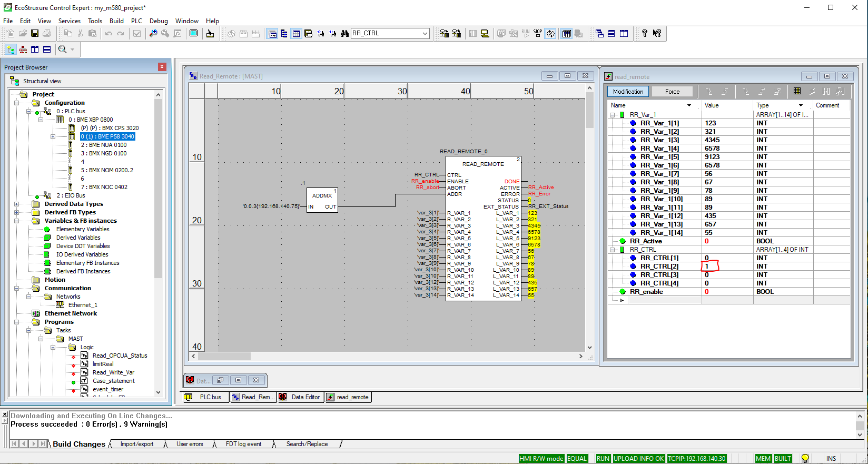Viewport: 868px width, 464px height.
Task: Open the Name column filter dropdown
Action: pyautogui.click(x=689, y=105)
